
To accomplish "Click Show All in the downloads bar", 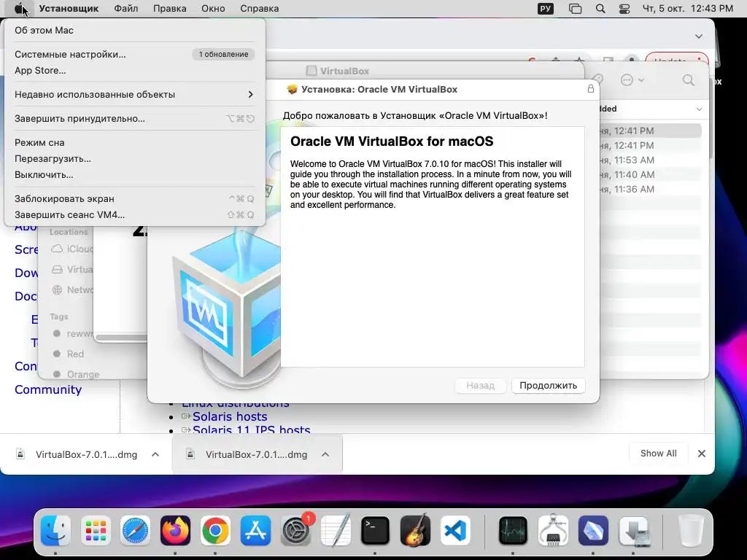I will (x=659, y=454).
